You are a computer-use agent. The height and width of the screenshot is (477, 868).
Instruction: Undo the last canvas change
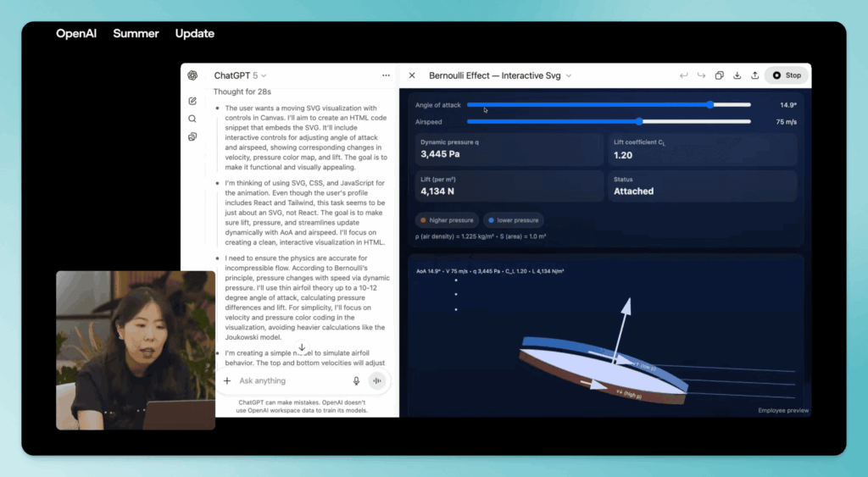684,75
